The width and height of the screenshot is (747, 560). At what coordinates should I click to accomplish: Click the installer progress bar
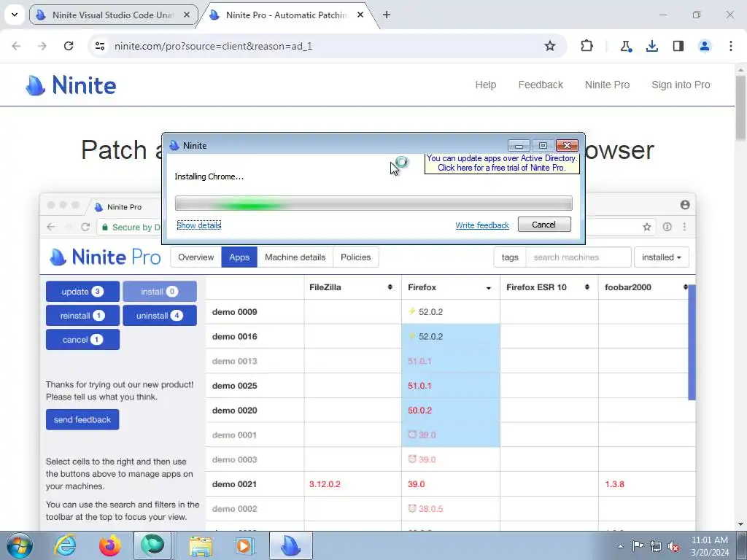coord(373,203)
